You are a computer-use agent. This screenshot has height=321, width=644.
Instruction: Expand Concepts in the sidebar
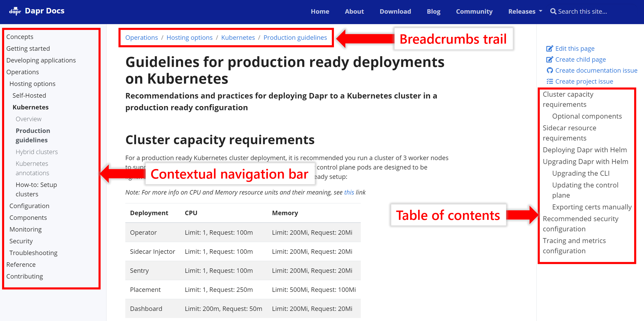[20, 37]
